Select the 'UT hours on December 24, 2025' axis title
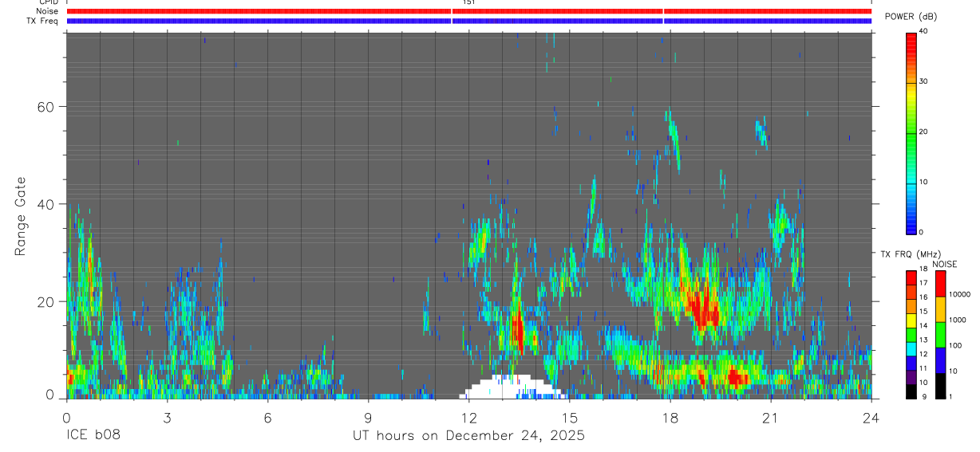 tap(469, 436)
